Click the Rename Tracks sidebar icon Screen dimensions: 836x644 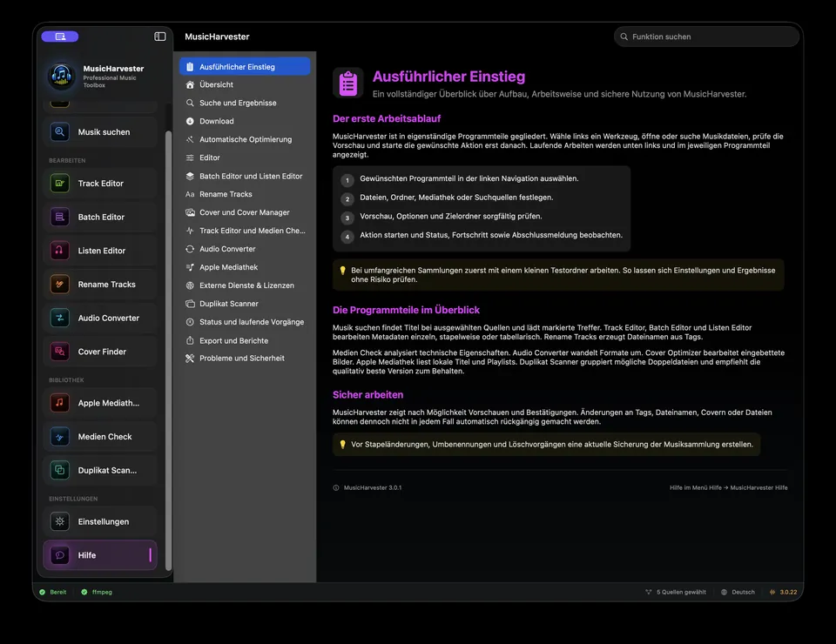click(x=60, y=285)
